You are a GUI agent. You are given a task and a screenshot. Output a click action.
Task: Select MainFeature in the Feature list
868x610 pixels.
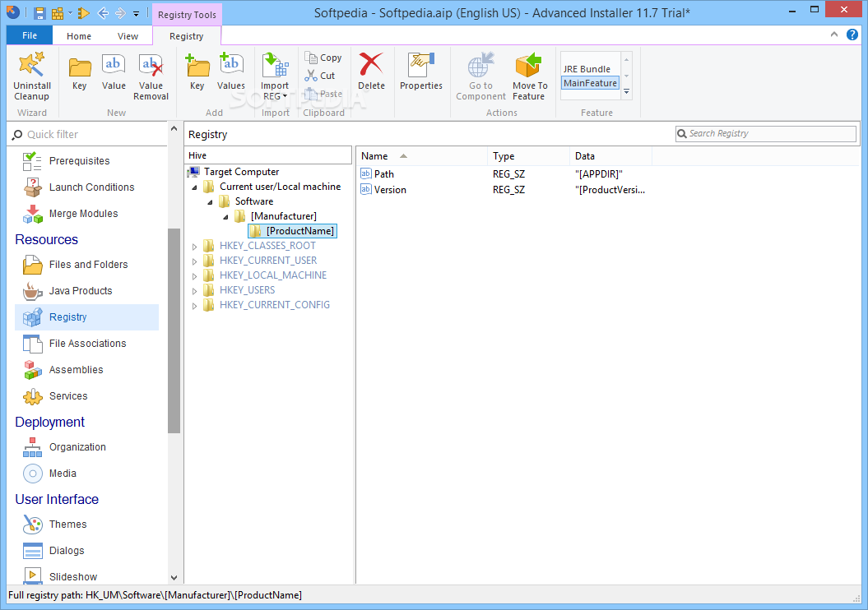click(590, 83)
